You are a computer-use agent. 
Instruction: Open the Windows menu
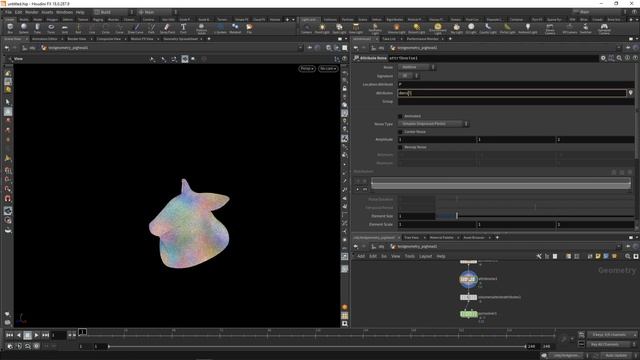coord(64,12)
